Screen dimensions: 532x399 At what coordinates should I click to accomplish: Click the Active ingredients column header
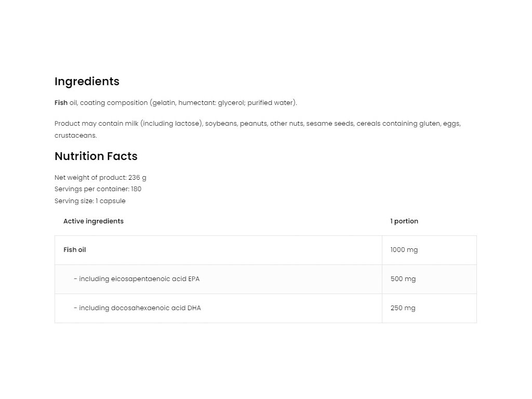[94, 221]
